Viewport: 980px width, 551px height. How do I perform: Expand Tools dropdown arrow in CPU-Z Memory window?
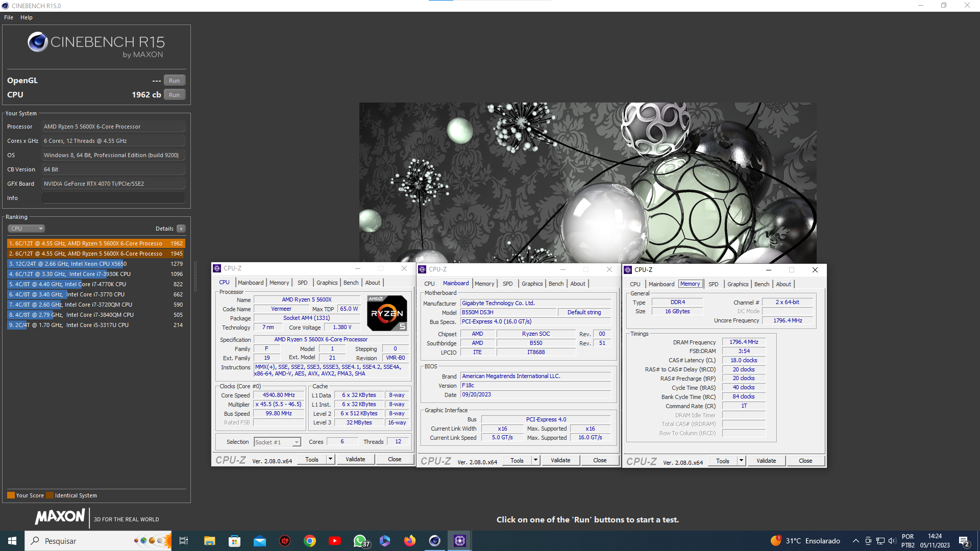pos(741,461)
